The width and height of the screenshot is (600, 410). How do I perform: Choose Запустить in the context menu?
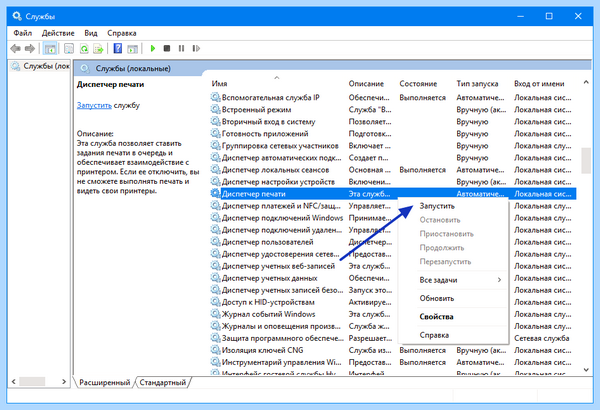tap(437, 206)
